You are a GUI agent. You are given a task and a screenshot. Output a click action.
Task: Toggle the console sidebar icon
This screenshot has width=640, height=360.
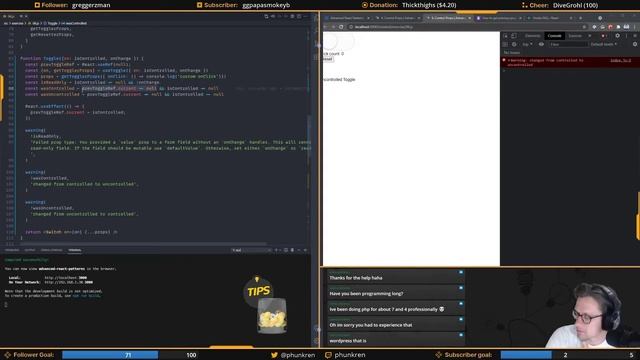point(505,44)
